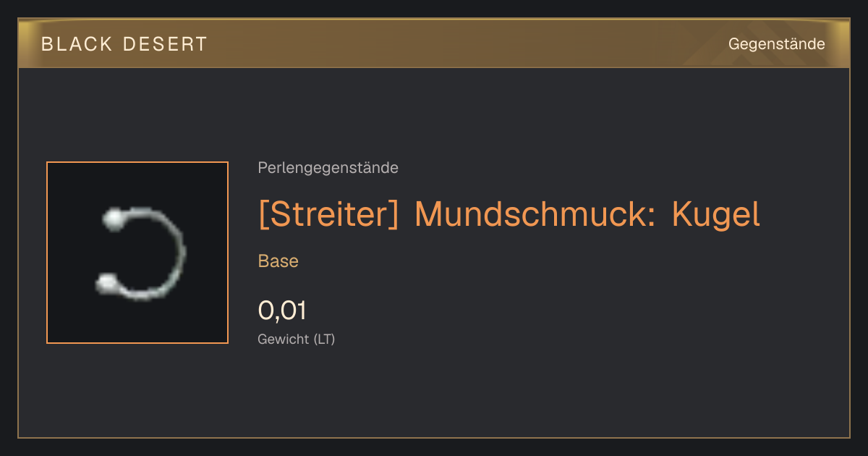This screenshot has height=456, width=868.
Task: Click the Base grade label
Action: click(278, 261)
